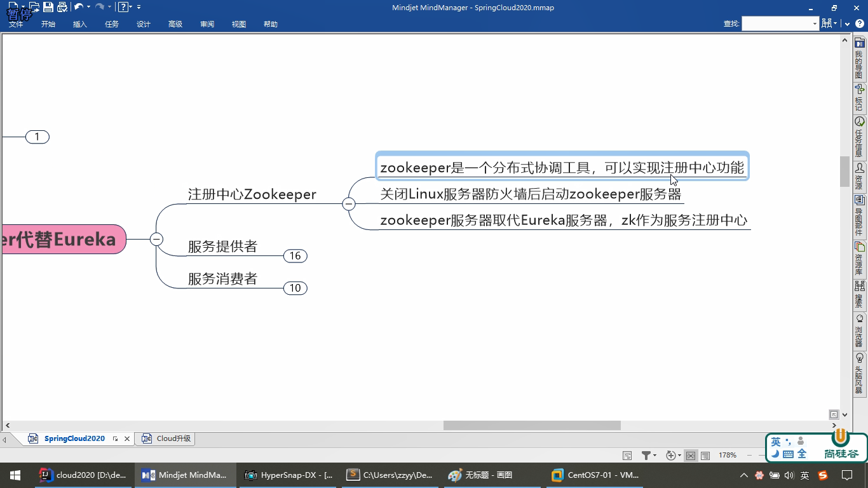The height and width of the screenshot is (488, 868).
Task: Open the 浏览器 browser side panel
Action: click(x=859, y=330)
